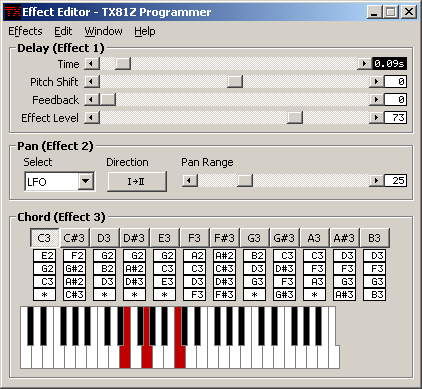Click left arrow of Time slider
This screenshot has width=422, height=389.
point(92,64)
